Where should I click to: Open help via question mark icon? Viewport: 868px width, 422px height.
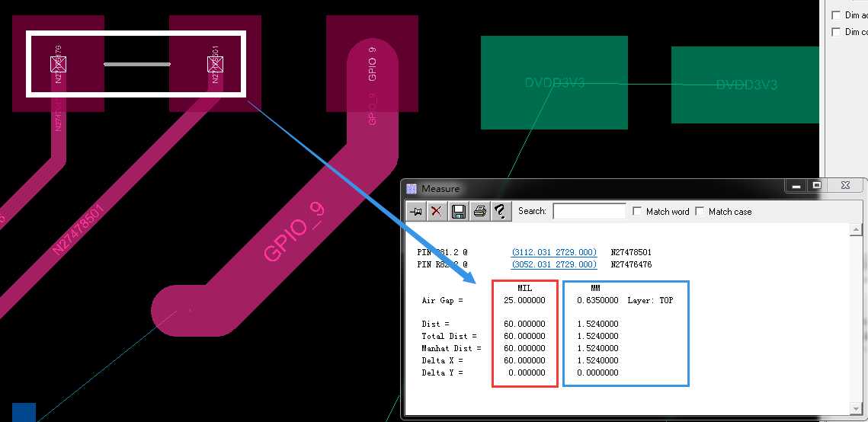coord(501,211)
